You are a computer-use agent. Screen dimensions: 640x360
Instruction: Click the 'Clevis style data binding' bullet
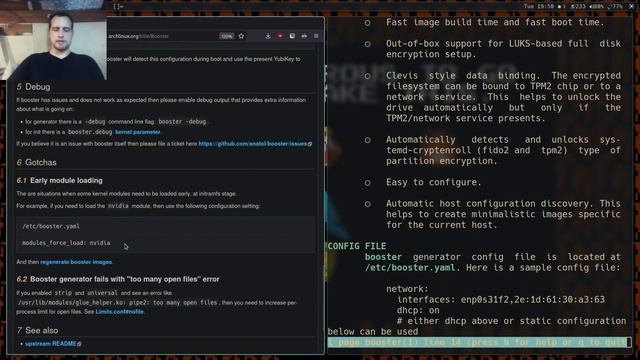503,97
